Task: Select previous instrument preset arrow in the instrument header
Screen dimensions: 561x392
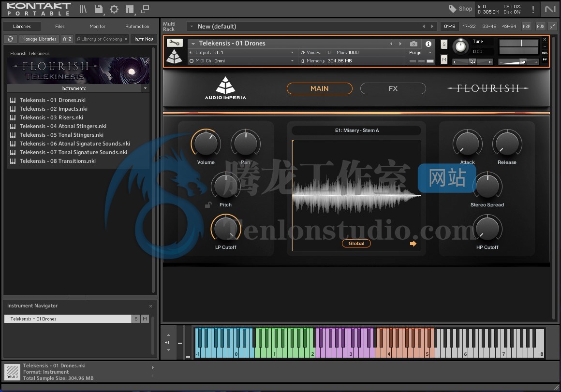Action: coord(391,44)
